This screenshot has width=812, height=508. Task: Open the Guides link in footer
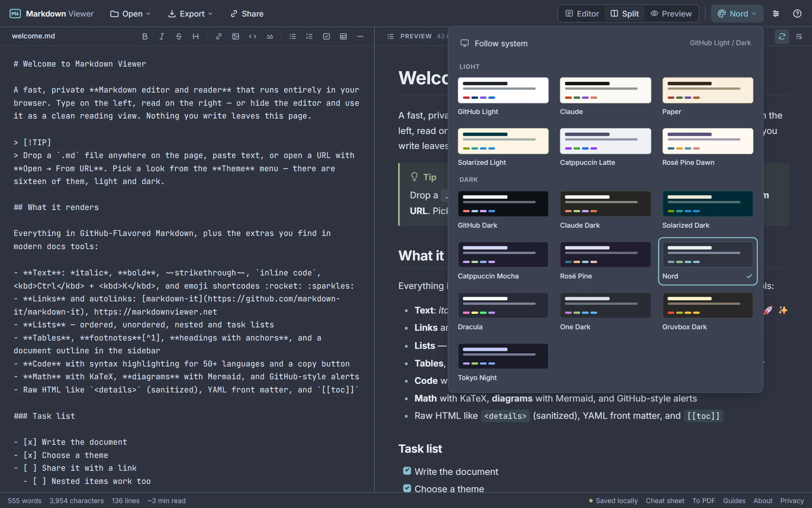(734, 500)
